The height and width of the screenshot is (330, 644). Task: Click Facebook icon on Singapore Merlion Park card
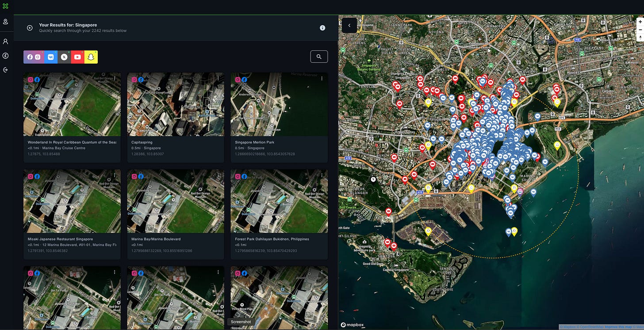244,80
